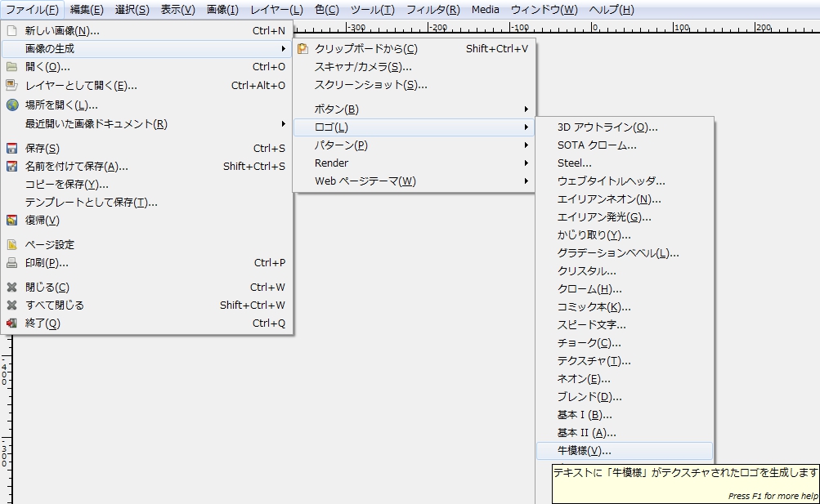
Task: Open the 選択(S) menu
Action: [x=132, y=10]
